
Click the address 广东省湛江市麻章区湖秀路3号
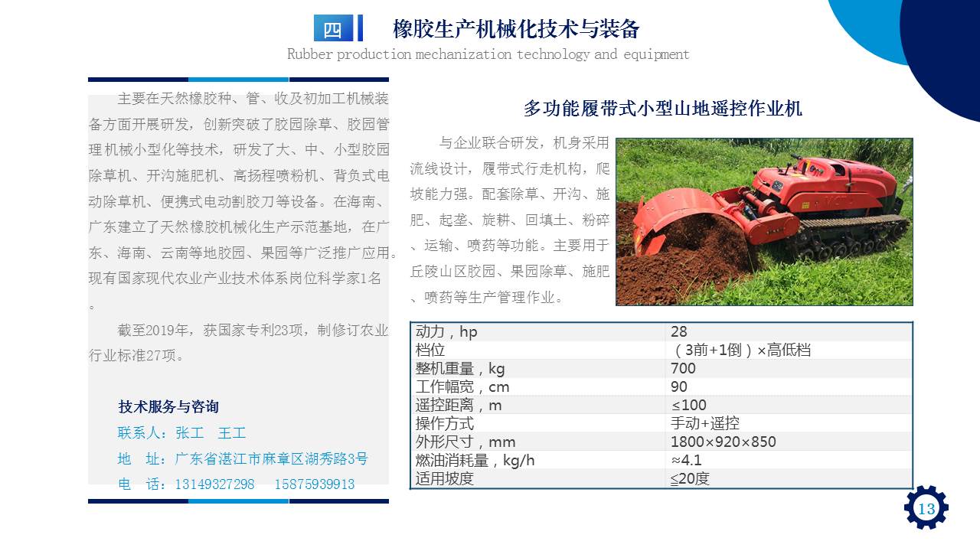point(272,458)
